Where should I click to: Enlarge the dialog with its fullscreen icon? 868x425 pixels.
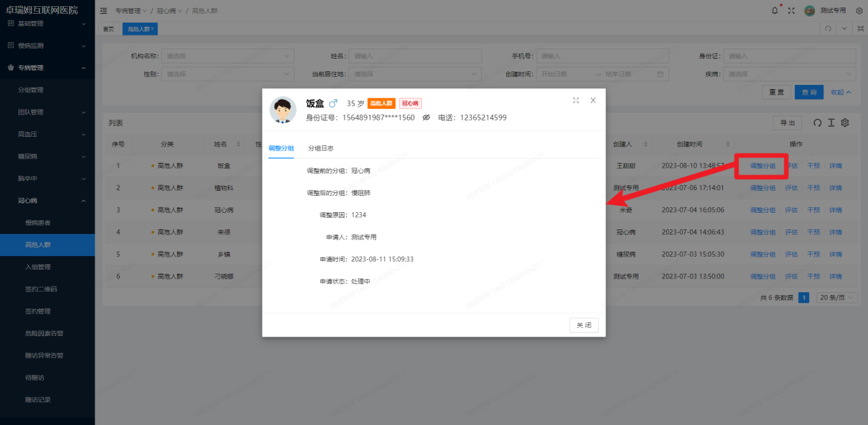[575, 100]
